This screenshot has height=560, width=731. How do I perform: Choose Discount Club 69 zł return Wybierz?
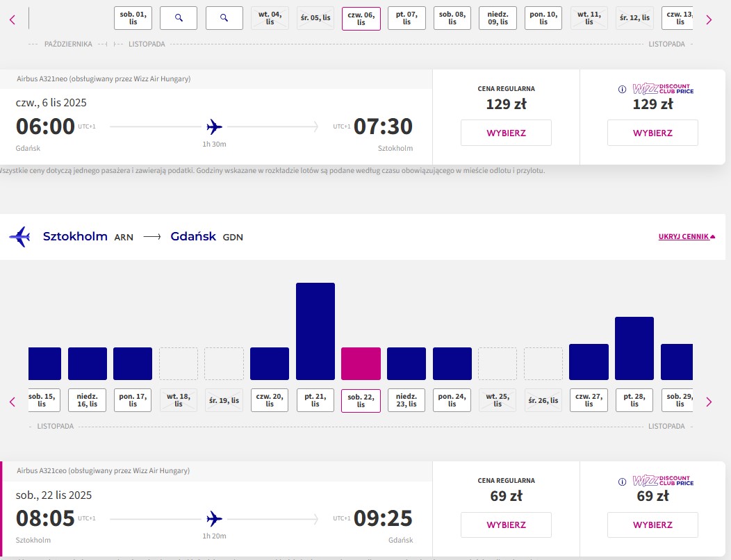[x=652, y=525]
